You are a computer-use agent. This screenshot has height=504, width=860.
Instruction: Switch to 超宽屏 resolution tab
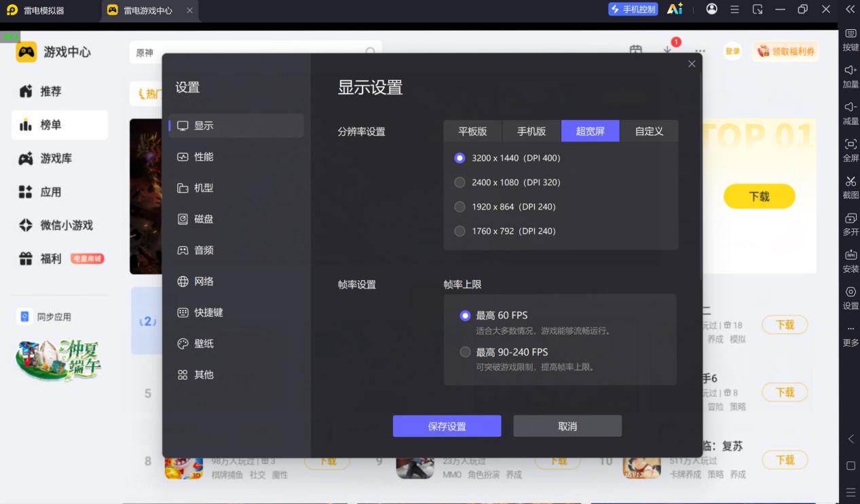(x=590, y=131)
